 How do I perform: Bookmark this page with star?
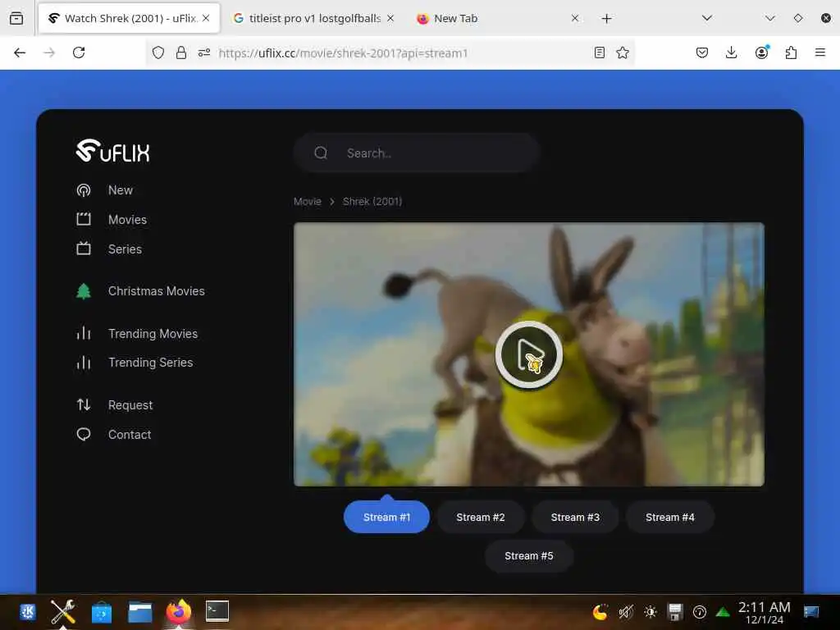click(x=623, y=52)
